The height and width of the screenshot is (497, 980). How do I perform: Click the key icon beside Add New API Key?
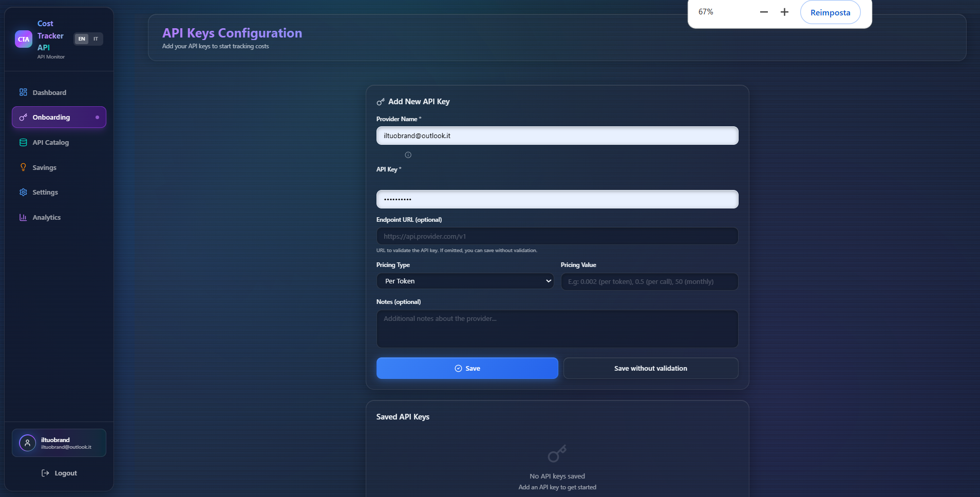[381, 101]
